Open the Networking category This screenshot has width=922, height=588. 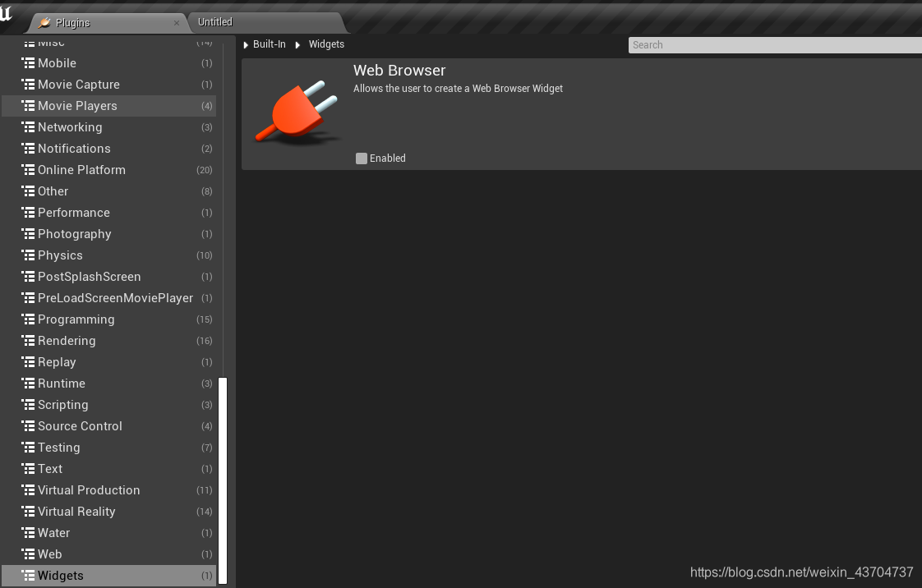click(108, 127)
